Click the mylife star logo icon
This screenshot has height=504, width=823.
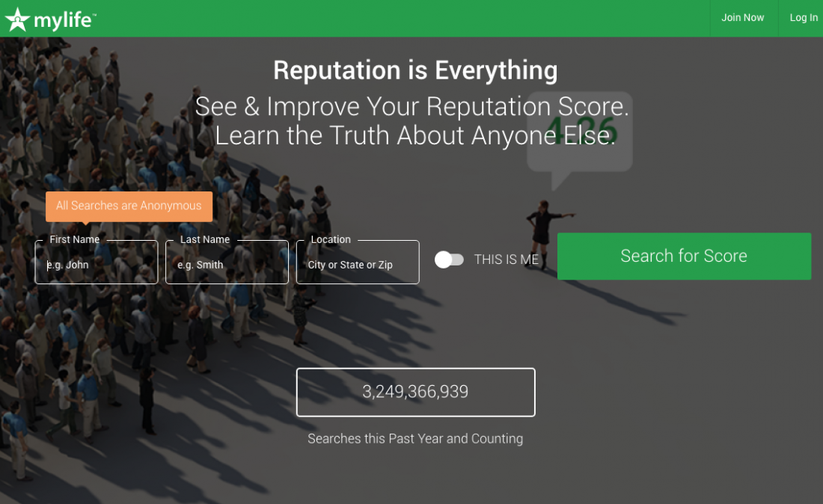pos(17,19)
